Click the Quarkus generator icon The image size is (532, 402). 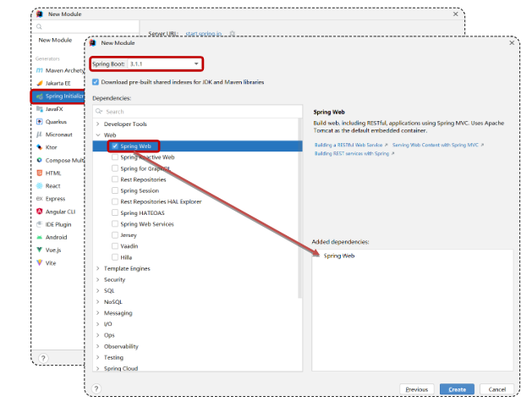pyautogui.click(x=40, y=122)
